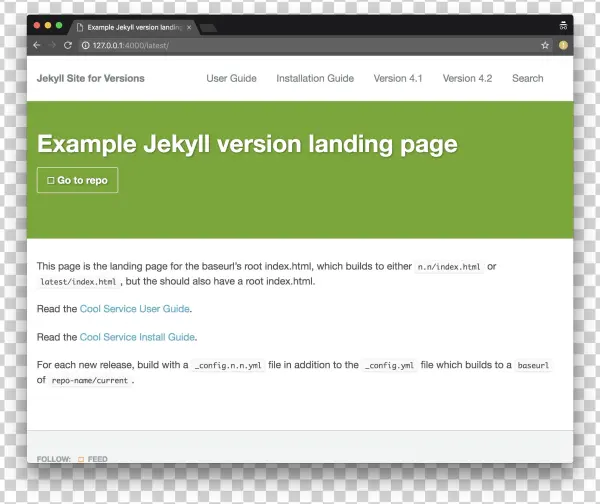This screenshot has height=504, width=600.
Task: Click the browser back arrow
Action: coord(37,45)
